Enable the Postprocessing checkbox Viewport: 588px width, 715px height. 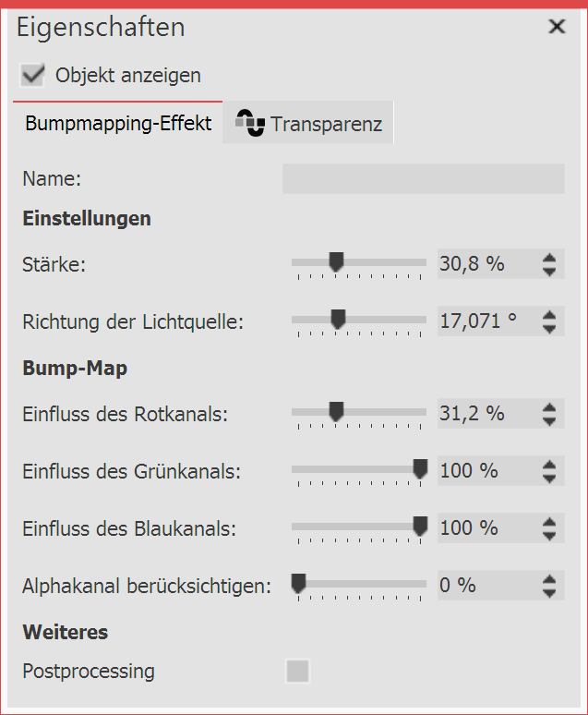point(297,672)
